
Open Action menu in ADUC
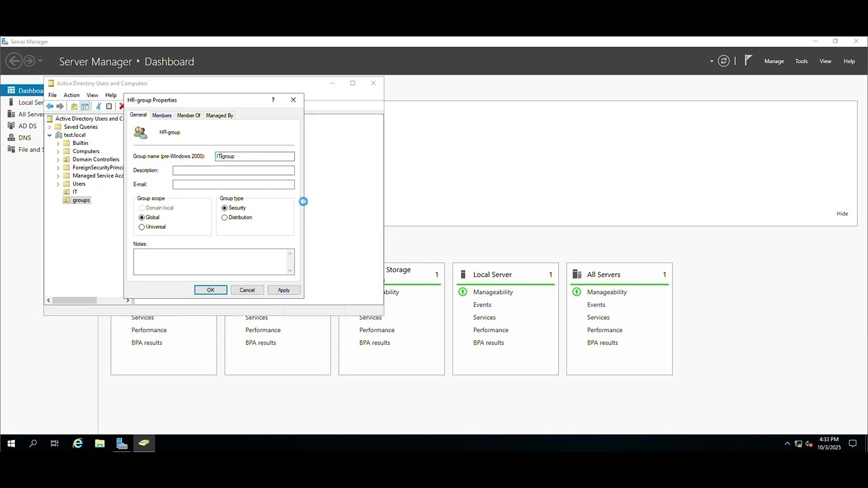pyautogui.click(x=71, y=95)
